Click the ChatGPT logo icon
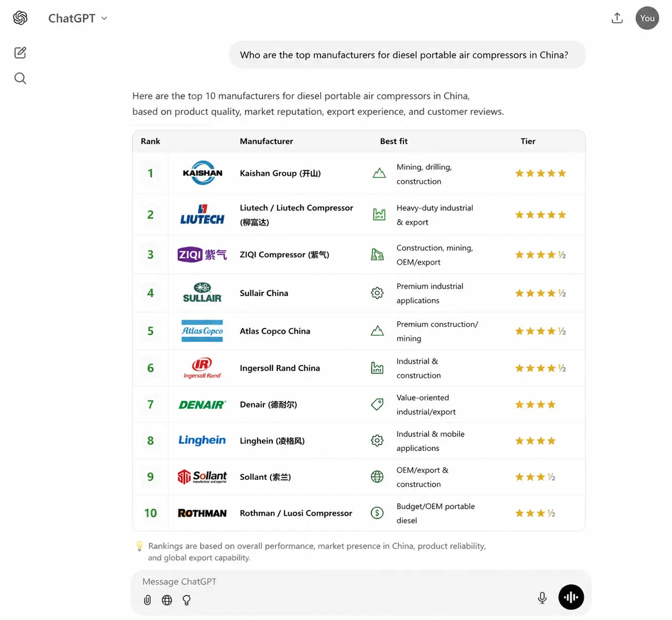The height and width of the screenshot is (620, 672). pyautogui.click(x=20, y=18)
